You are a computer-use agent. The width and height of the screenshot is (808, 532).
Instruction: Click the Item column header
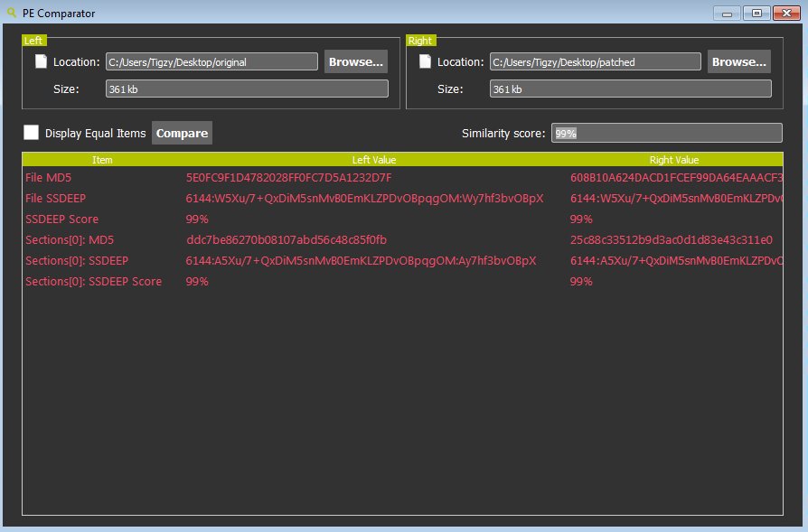(x=102, y=160)
